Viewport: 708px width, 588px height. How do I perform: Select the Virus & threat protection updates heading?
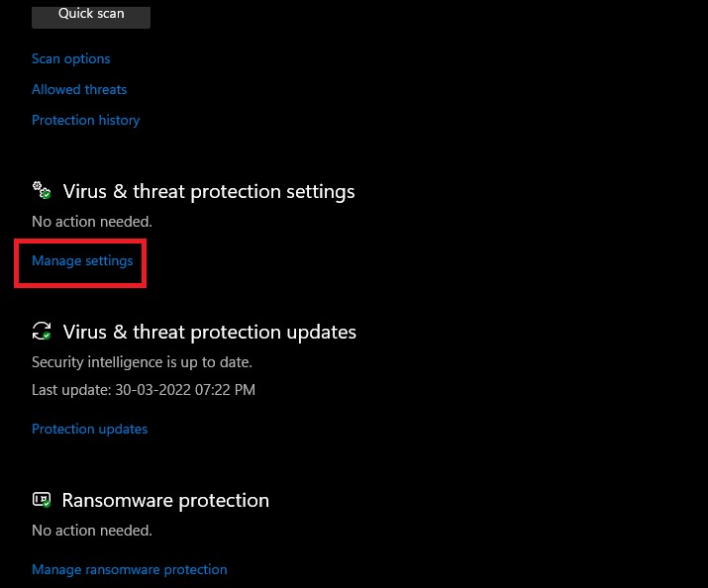point(210,332)
